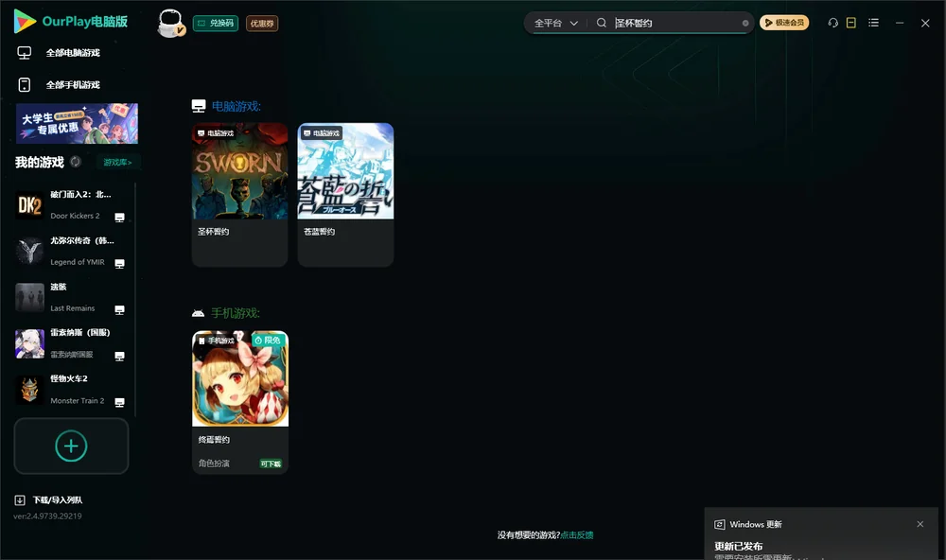This screenshot has width=946, height=560.
Task: Open customer support headset icon
Action: pos(832,23)
